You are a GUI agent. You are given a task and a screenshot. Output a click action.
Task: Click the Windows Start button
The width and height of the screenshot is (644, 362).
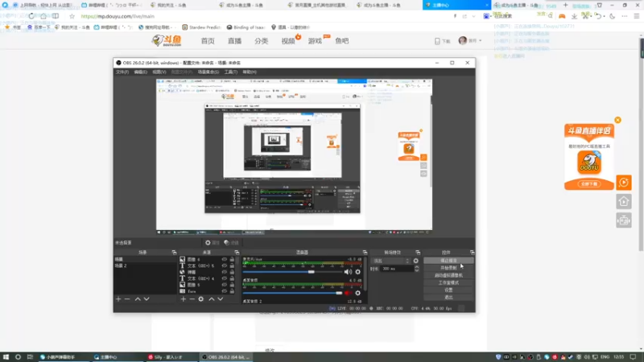click(x=6, y=357)
